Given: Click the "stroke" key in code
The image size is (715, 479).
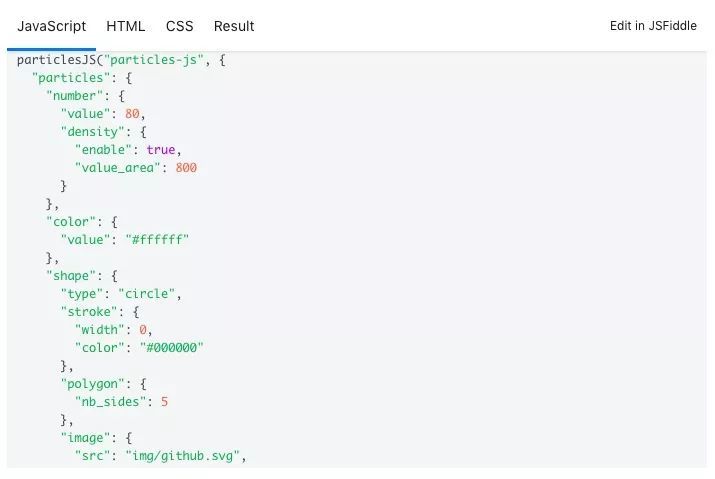Looking at the screenshot, I should [x=89, y=312].
